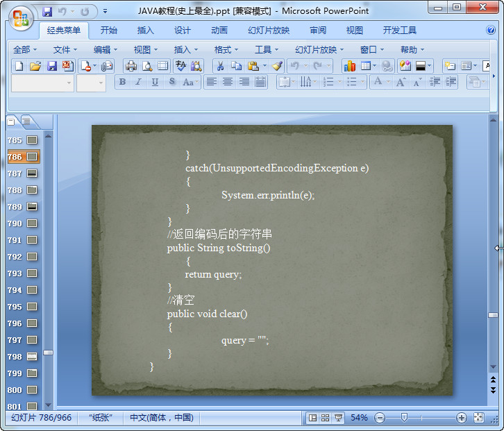Screen dimensions: 504x431
Task: Expand the 编辑 classic menu
Action: pos(105,50)
